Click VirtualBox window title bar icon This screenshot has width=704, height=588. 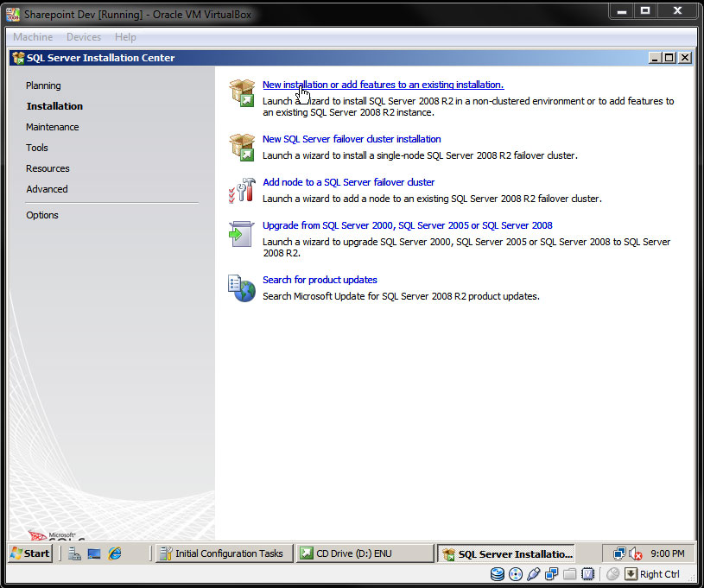click(13, 15)
